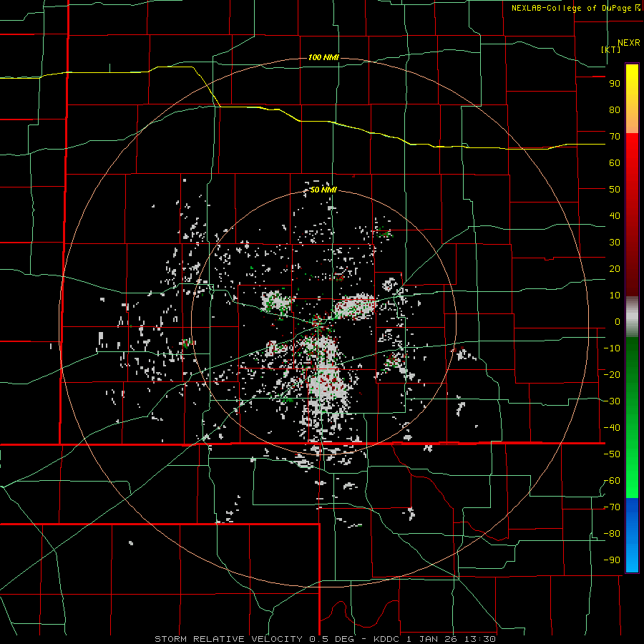Screen dimensions: 644x644
Task: Click the positive '20' velocity scale value
Action: [x=615, y=268]
